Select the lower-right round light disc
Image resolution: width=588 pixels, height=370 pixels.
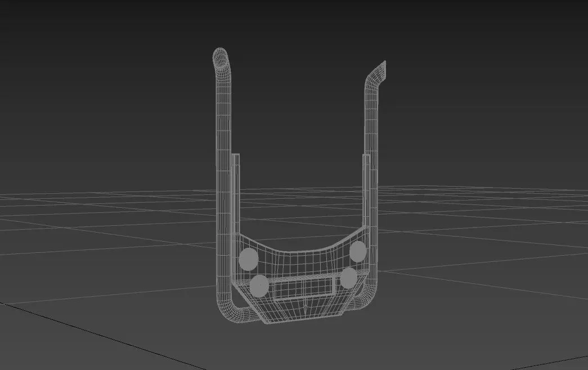(349, 278)
